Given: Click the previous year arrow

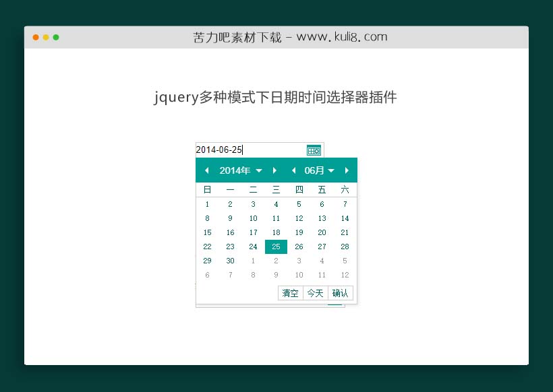Looking at the screenshot, I should [207, 170].
